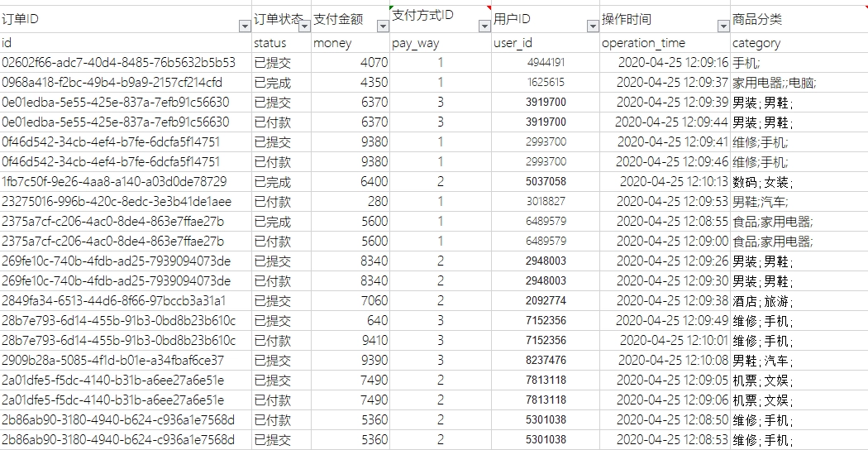Open the 支付方式ID column filter dropdown
868x450 pixels.
[485, 26]
